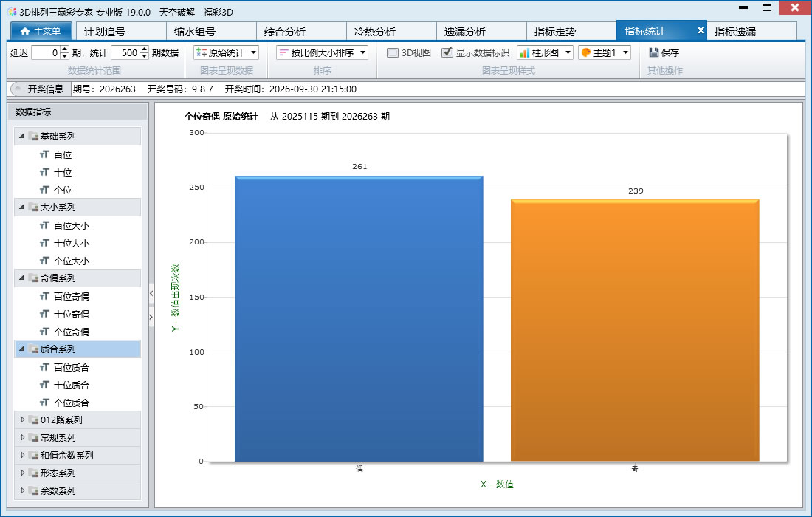Screen dimensions: 812x517
Task: Click the 保存 floppy disk icon
Action: pyautogui.click(x=653, y=52)
